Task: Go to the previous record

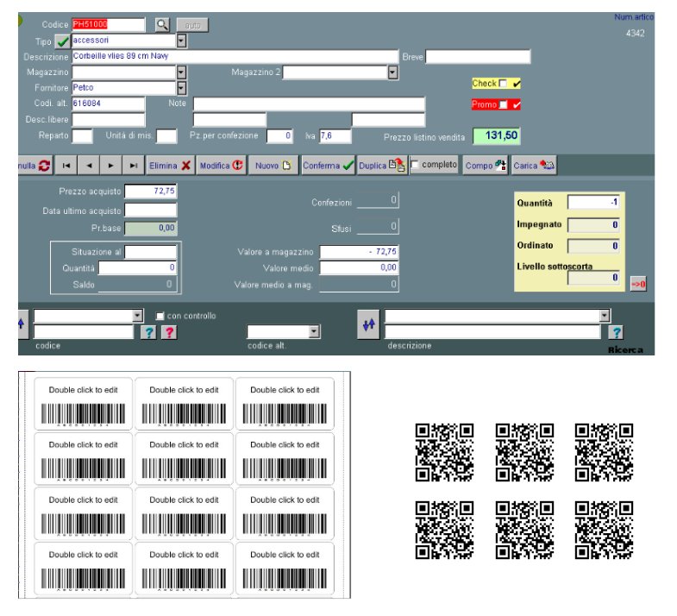Action: [x=89, y=166]
